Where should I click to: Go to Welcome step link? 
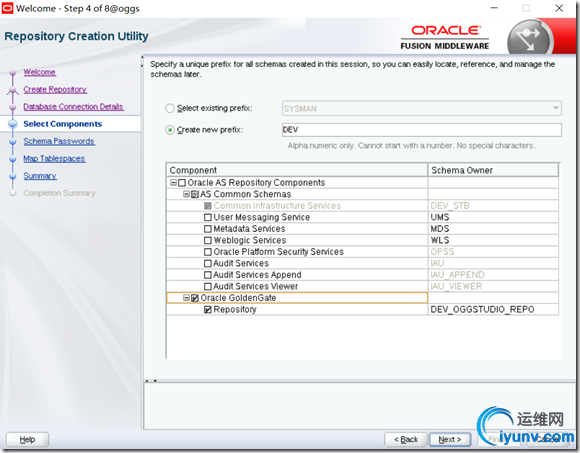[40, 72]
